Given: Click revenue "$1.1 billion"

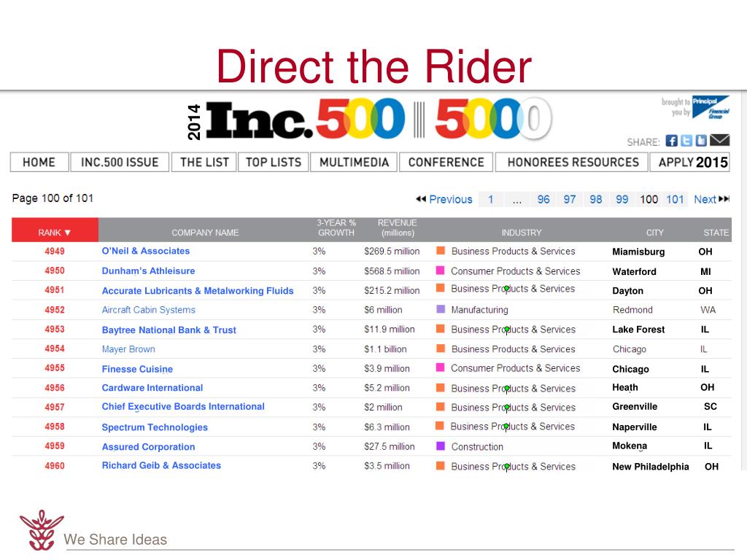Looking at the screenshot, I should (x=385, y=349).
